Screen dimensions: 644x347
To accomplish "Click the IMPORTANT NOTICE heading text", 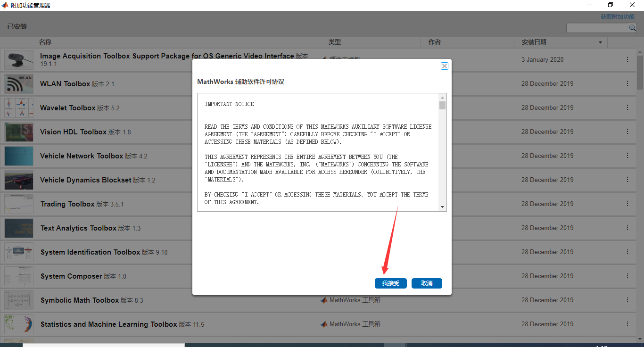I will pyautogui.click(x=229, y=104).
